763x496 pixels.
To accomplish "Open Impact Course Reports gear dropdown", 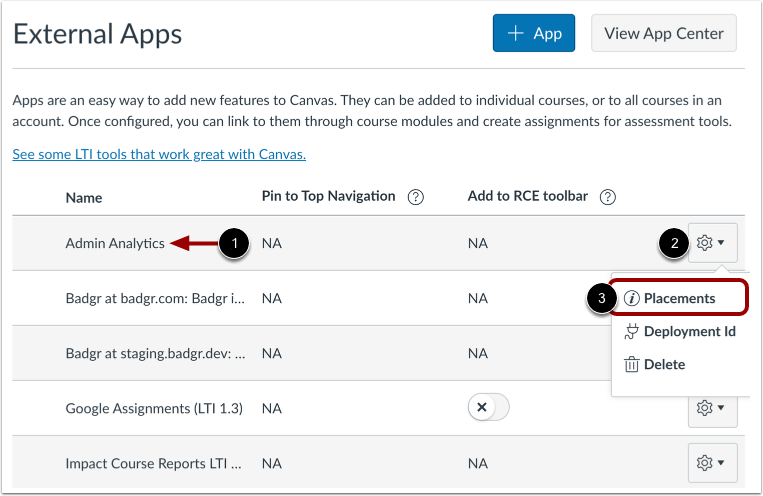I will click(x=712, y=463).
